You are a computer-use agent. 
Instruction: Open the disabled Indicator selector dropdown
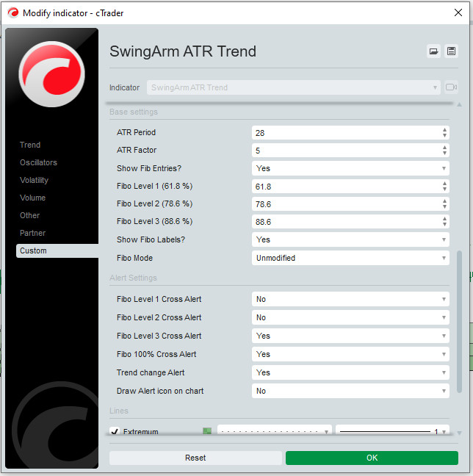pyautogui.click(x=294, y=87)
